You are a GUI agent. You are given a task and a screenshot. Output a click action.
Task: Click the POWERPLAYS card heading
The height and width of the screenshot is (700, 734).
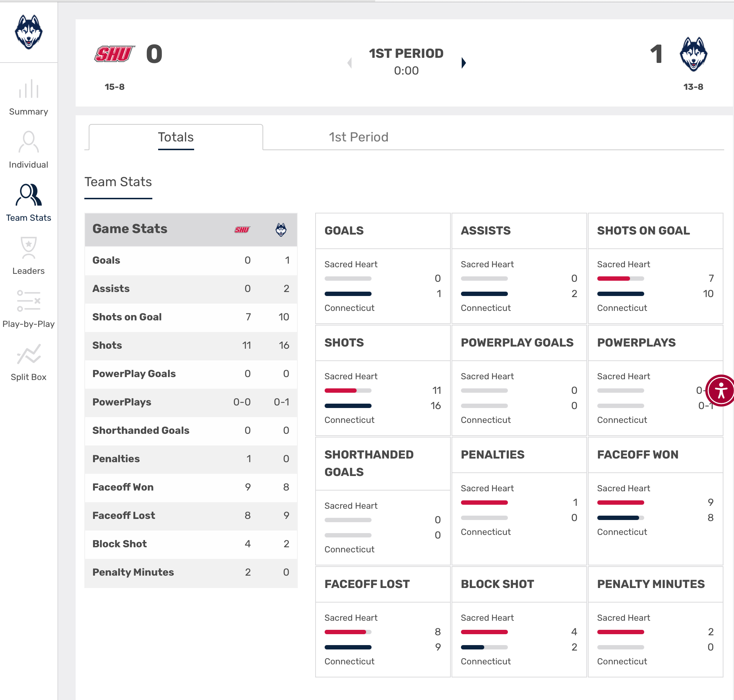pos(636,343)
